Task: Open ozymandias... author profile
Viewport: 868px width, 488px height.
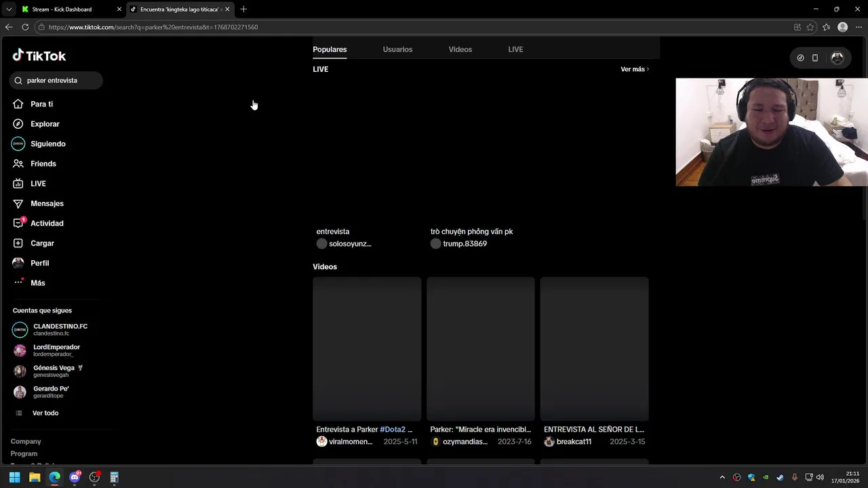Action: point(465,442)
